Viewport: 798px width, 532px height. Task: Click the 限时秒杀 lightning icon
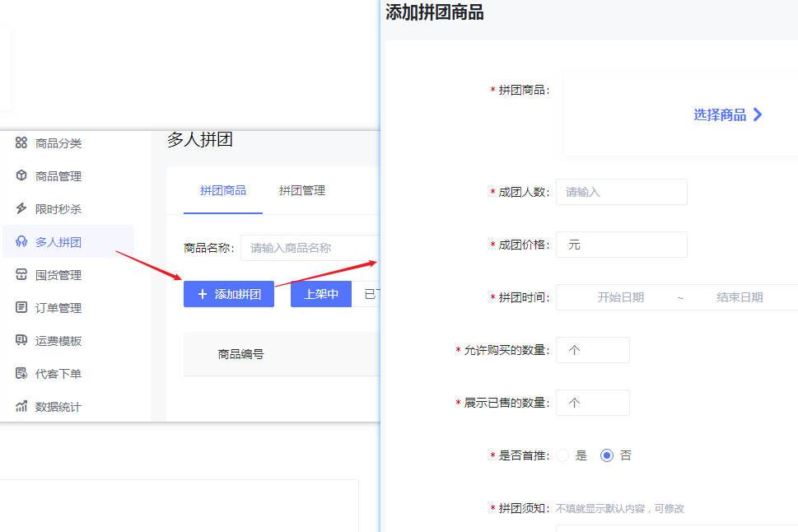point(21,208)
